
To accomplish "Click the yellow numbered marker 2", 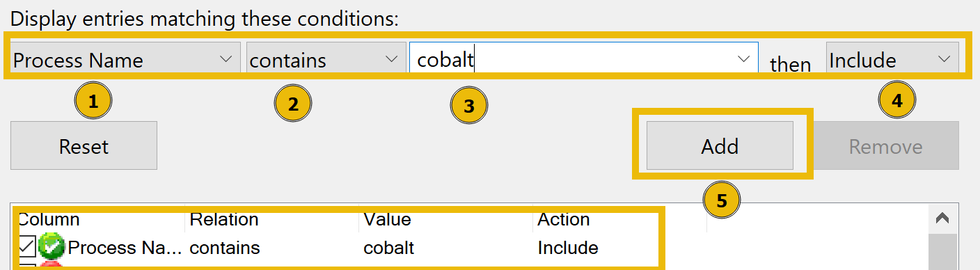I will [293, 104].
